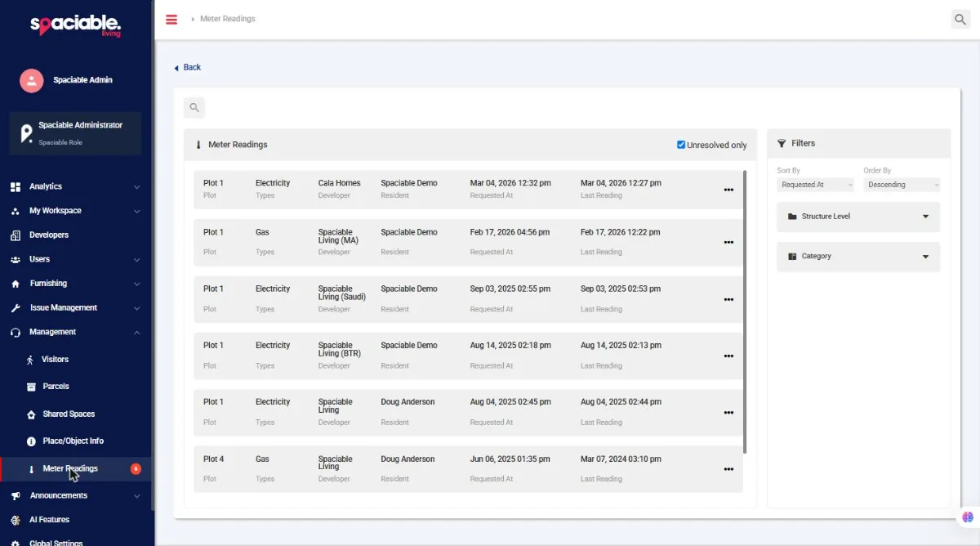The image size is (980, 546).
Task: Click the Place/Object Info icon
Action: [31, 441]
